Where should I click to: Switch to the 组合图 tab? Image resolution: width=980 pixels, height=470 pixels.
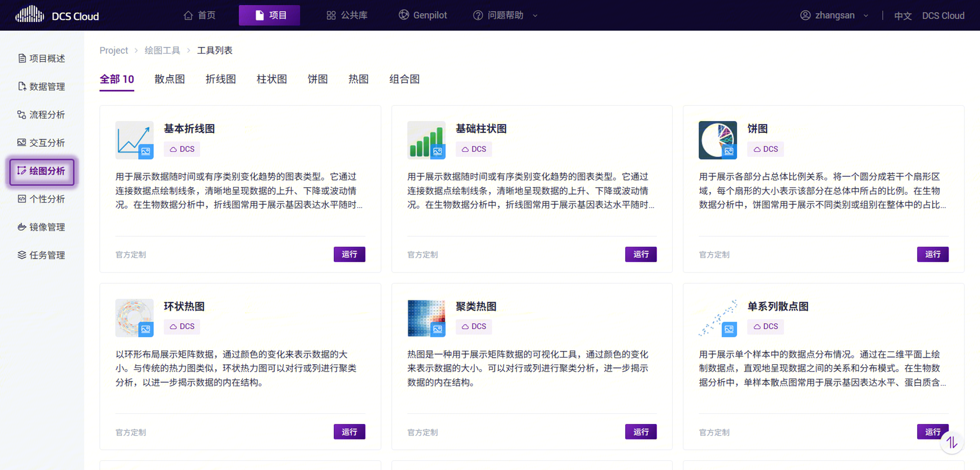click(404, 79)
